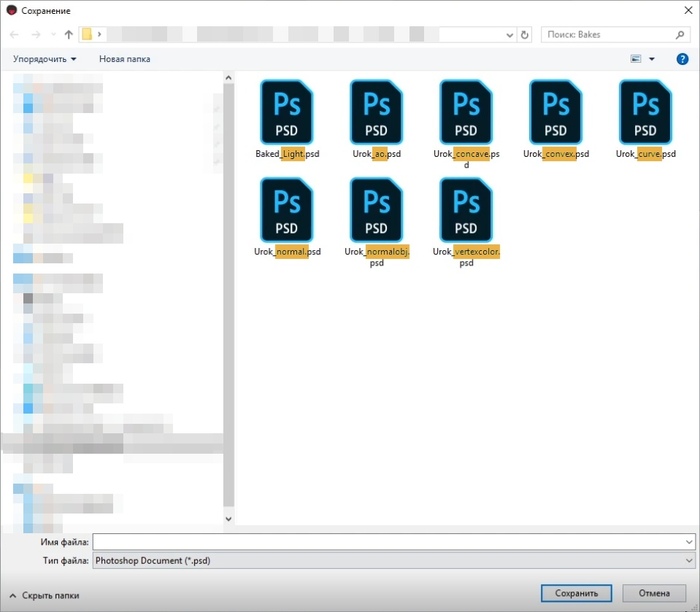Click the Новая папка button

click(x=125, y=59)
